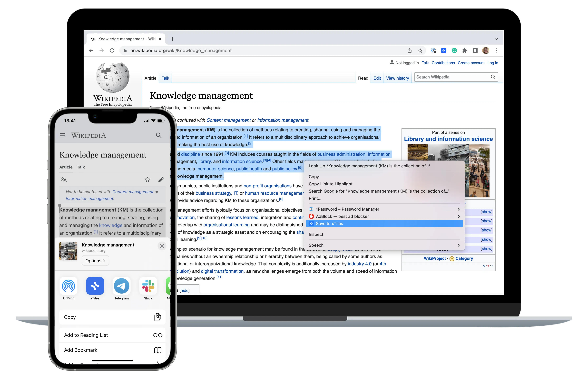Share via Telegram from the share sheet
This screenshot has height=371, width=588.
121,286
